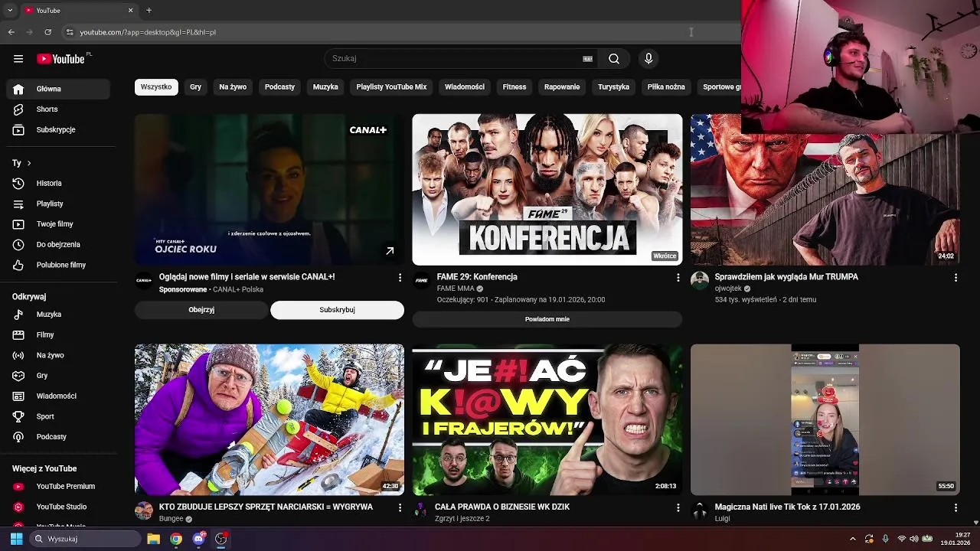Select the Muzyka filter chip
Screen dimensions: 980x551
(x=325, y=87)
